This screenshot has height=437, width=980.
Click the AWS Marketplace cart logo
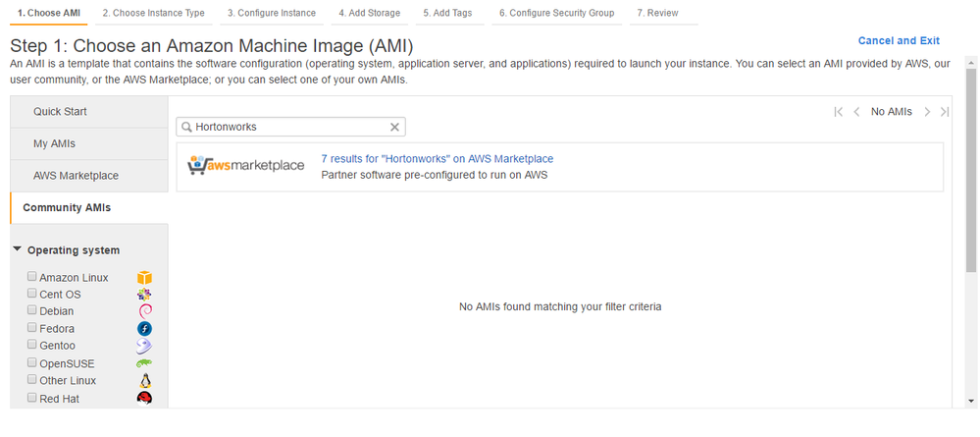click(x=246, y=166)
